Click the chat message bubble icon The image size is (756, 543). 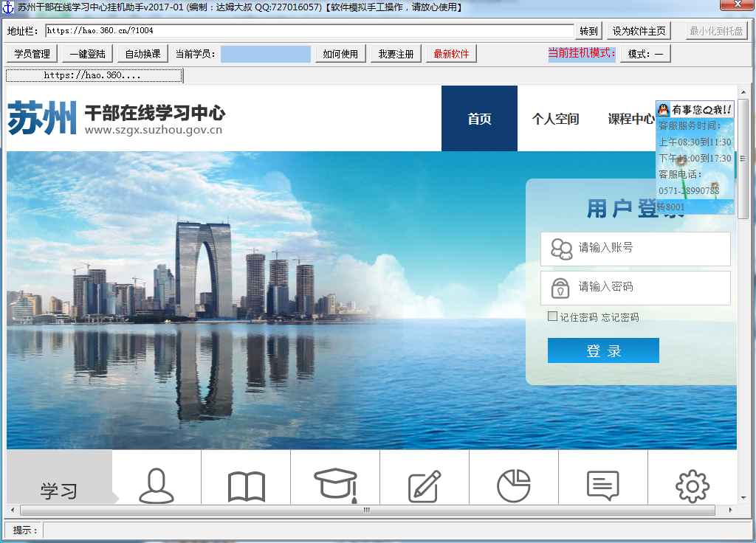point(602,485)
